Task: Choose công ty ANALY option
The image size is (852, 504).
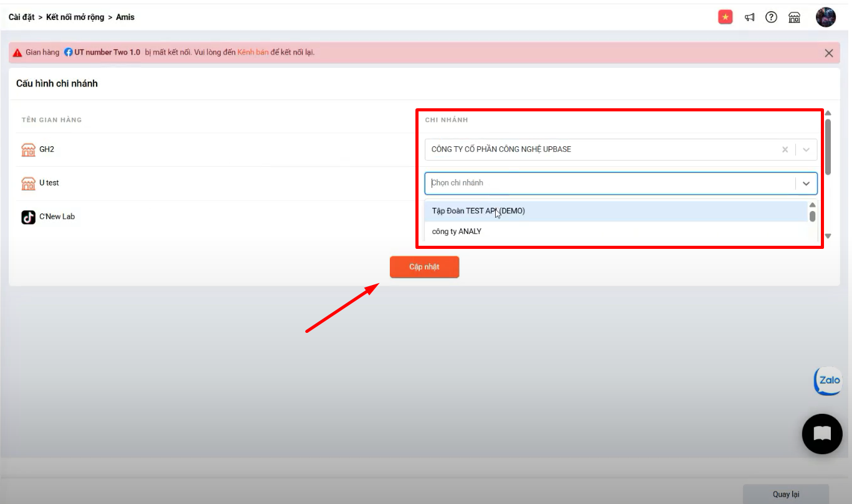Action: 457,231
